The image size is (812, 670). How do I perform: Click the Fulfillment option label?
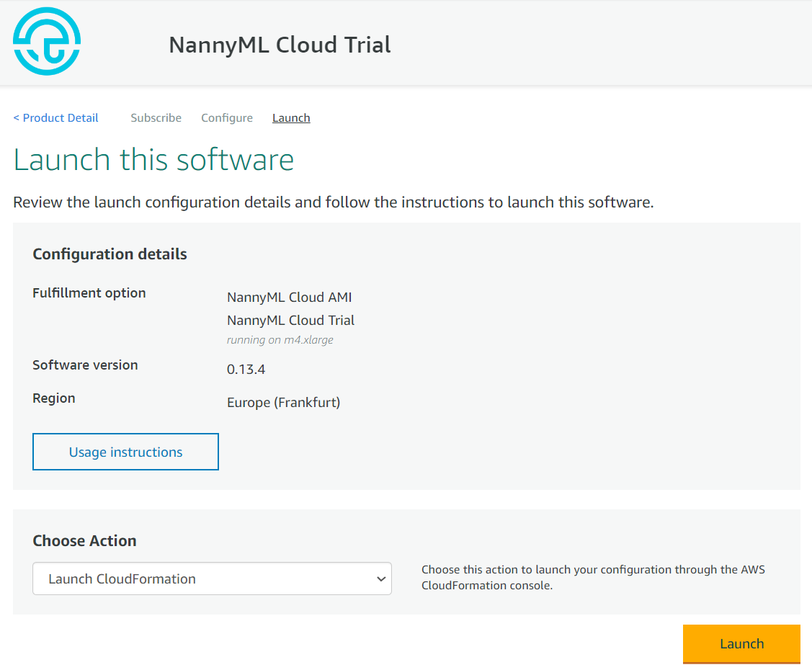tap(89, 293)
